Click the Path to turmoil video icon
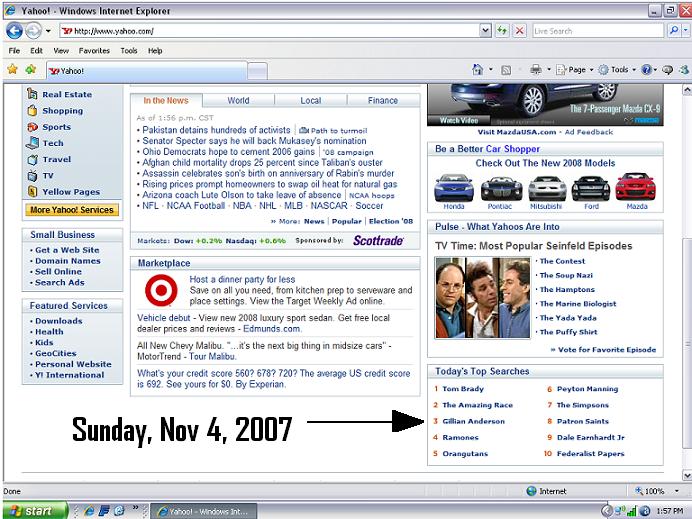 [x=304, y=131]
